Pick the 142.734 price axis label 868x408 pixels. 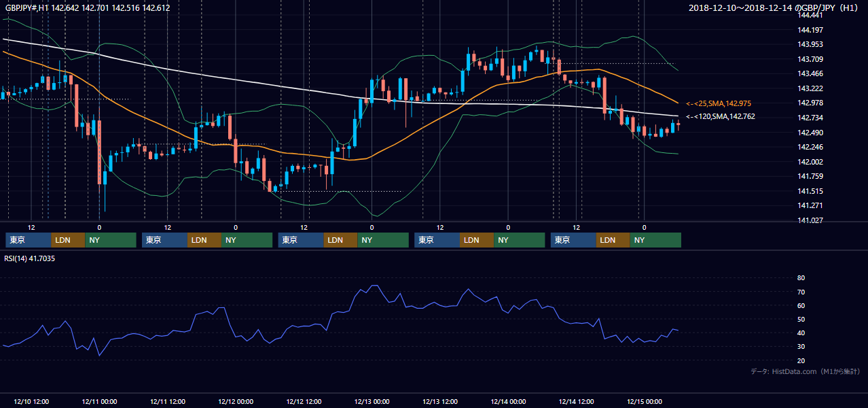(x=810, y=118)
